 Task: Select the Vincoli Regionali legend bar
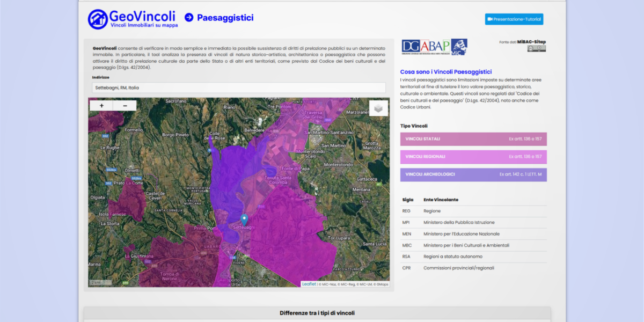coord(473,157)
